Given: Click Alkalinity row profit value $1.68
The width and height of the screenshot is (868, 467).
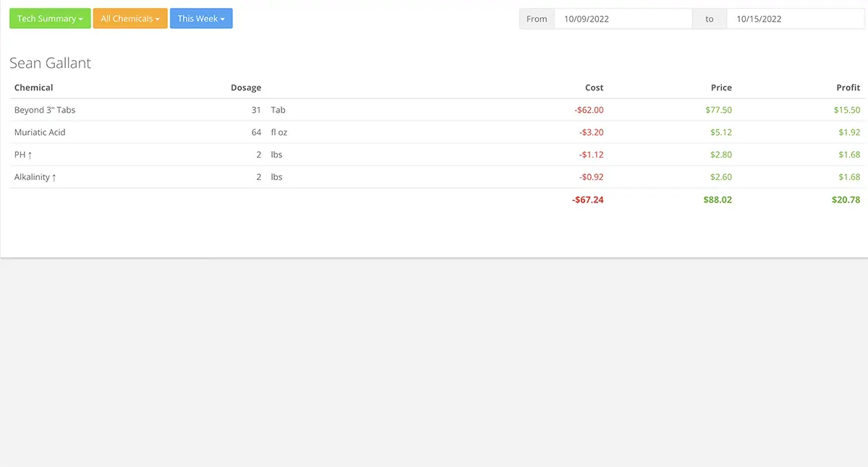Looking at the screenshot, I should click(x=849, y=177).
